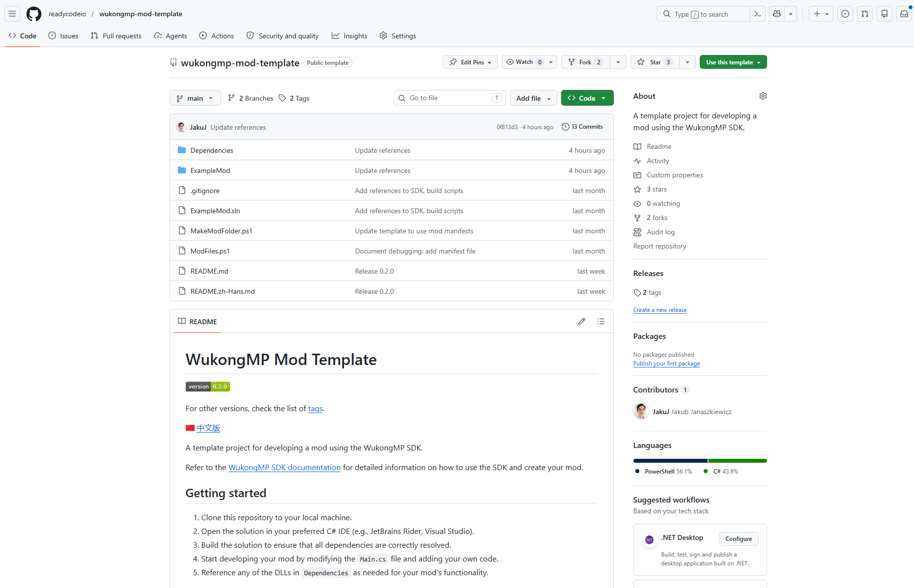Open README.md file
The image size is (914, 588).
click(x=209, y=271)
